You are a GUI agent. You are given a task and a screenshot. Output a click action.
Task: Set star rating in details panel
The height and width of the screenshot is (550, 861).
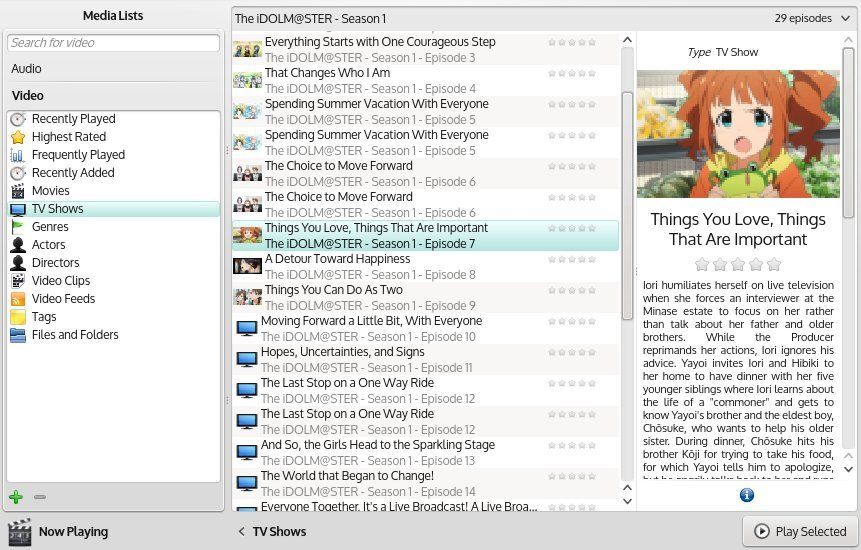pyautogui.click(x=737, y=265)
